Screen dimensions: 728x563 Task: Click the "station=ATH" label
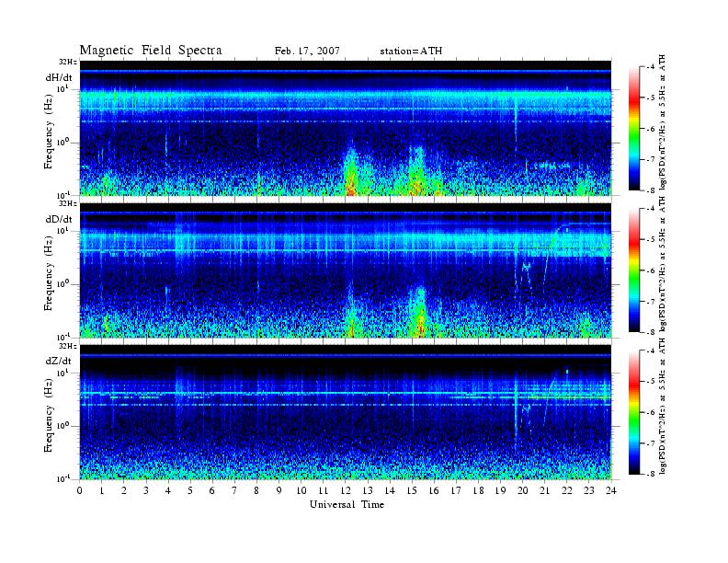click(411, 52)
